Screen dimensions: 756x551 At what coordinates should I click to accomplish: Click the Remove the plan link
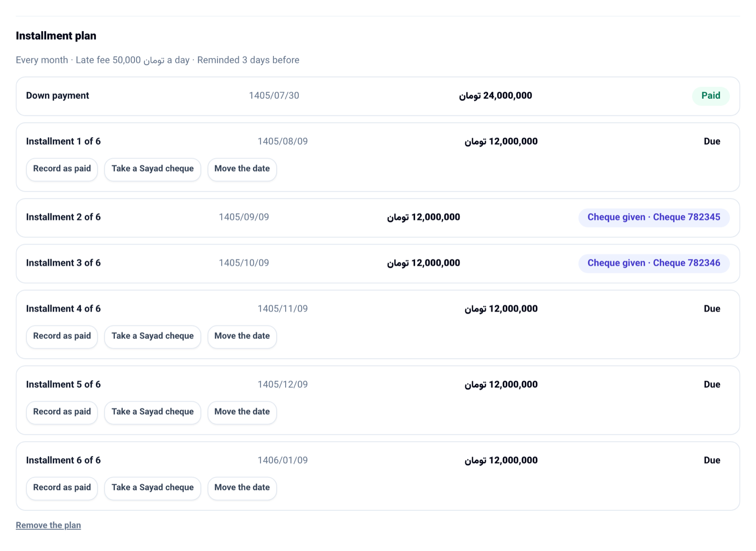(48, 525)
